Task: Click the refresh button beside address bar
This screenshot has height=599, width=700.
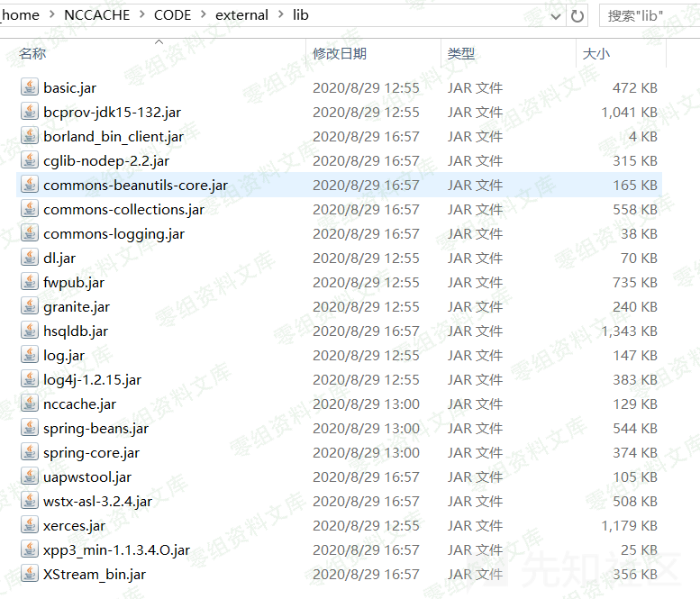Action: [x=577, y=15]
